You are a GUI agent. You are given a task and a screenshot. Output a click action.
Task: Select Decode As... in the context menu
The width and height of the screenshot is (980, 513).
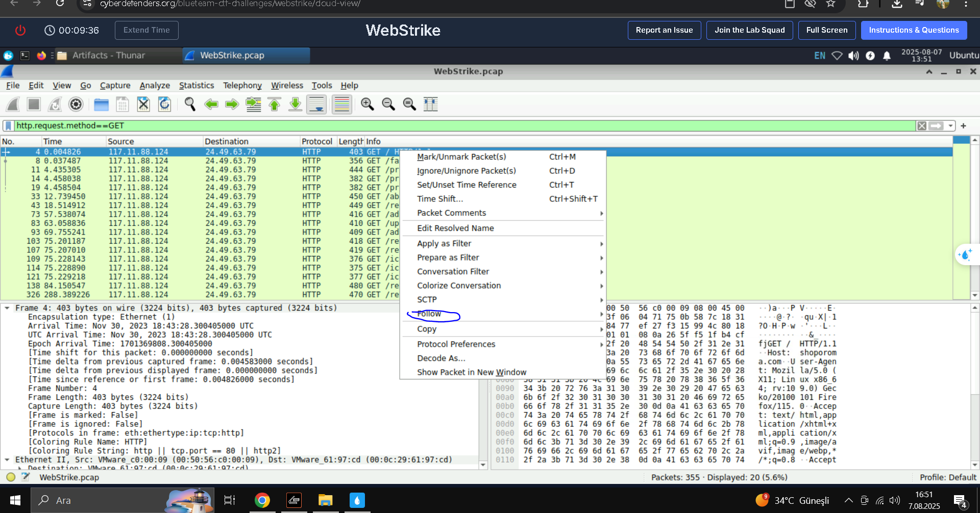(503, 358)
